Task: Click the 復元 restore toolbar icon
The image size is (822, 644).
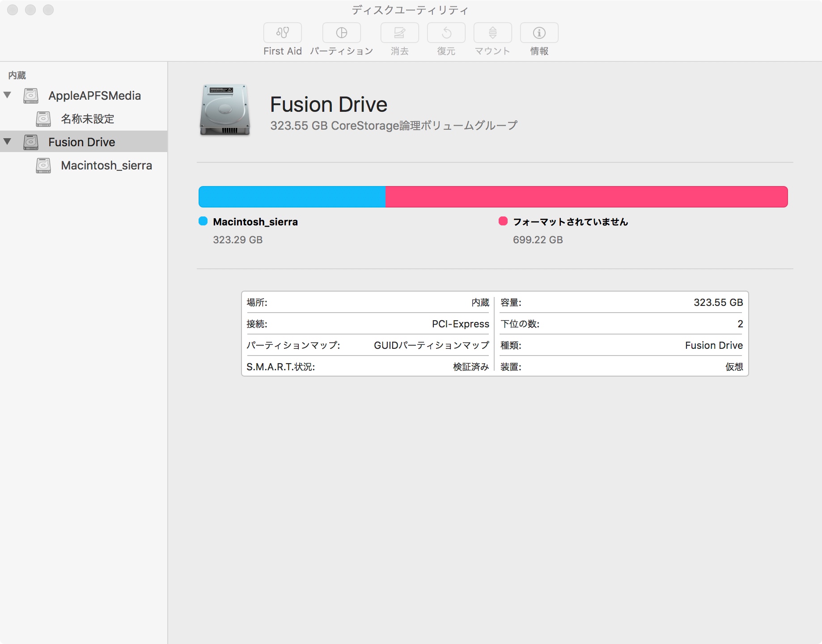Action: (446, 33)
